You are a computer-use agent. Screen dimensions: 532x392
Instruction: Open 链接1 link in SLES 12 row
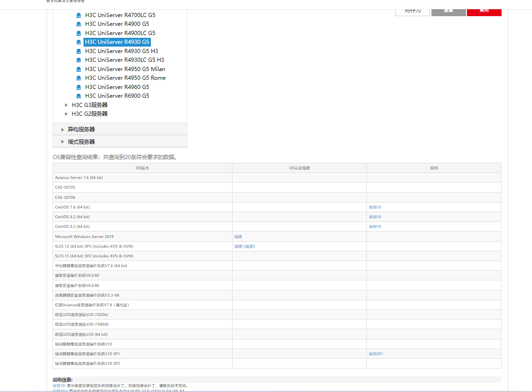click(x=239, y=247)
